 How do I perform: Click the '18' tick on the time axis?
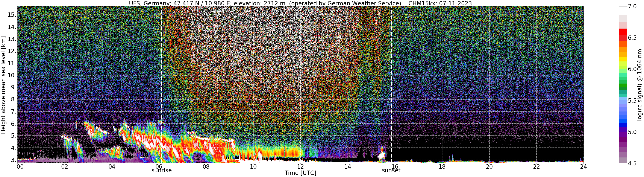[442, 166]
